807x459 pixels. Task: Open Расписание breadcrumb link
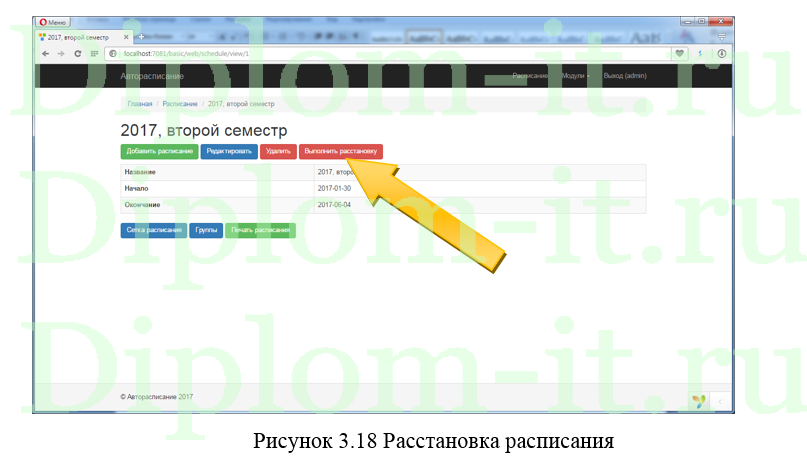(180, 103)
